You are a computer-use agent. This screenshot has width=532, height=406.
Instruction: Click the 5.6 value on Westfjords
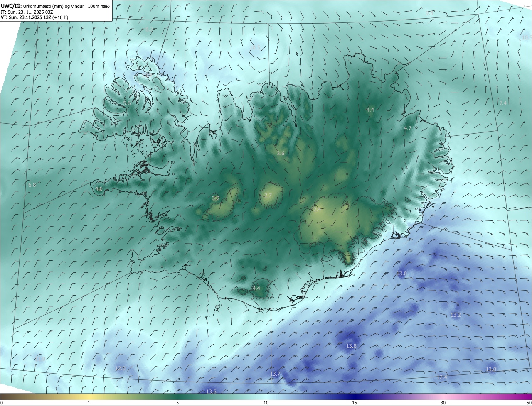coord(127,103)
